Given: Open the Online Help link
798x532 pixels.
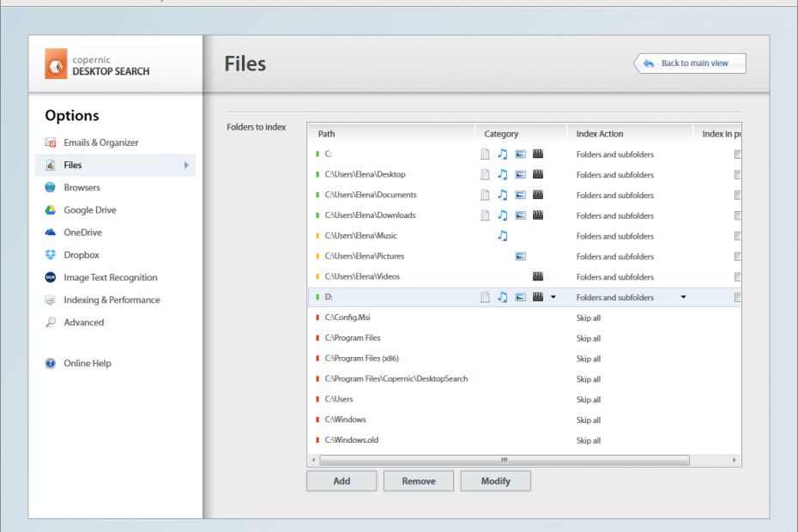Looking at the screenshot, I should [88, 363].
